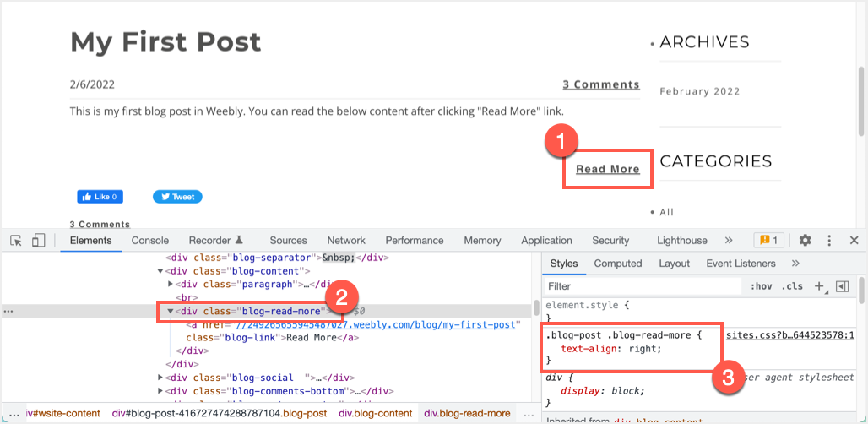Open the DevTools three-dot customize menu
The width and height of the screenshot is (868, 424).
tap(829, 241)
